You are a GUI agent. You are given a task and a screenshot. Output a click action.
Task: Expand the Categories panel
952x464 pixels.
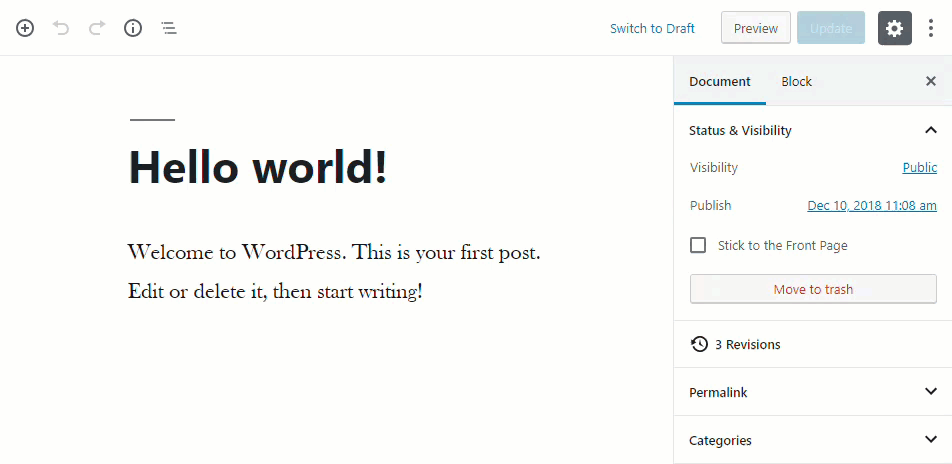click(x=812, y=440)
